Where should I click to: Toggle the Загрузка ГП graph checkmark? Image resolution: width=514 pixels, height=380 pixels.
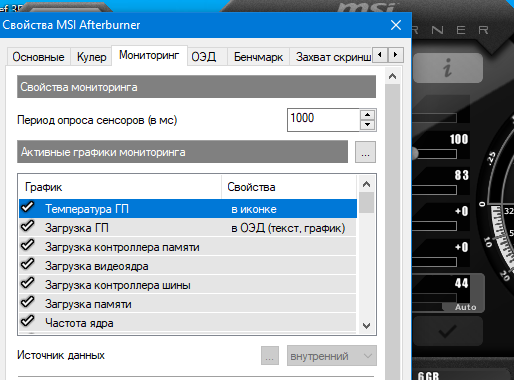(x=28, y=226)
